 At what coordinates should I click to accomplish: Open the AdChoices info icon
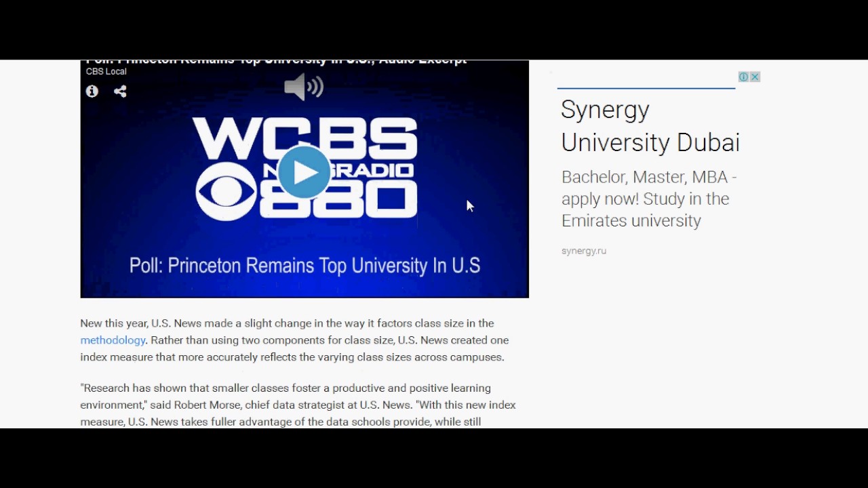pos(744,77)
